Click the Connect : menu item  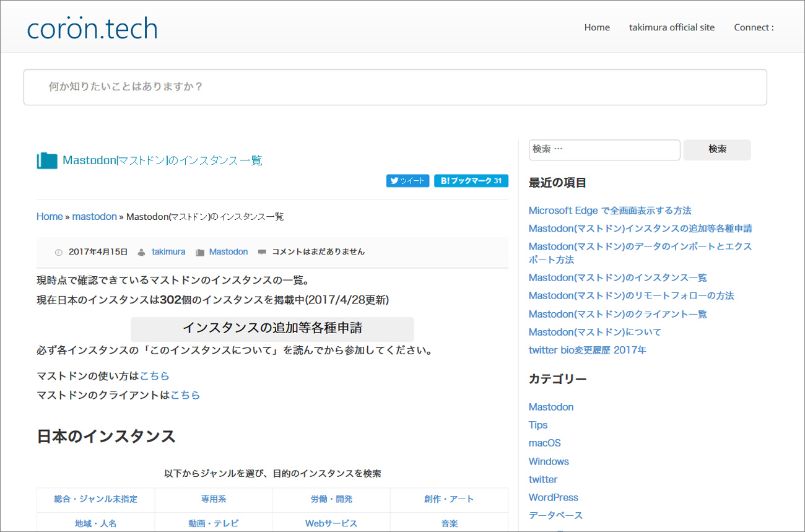[x=754, y=27]
